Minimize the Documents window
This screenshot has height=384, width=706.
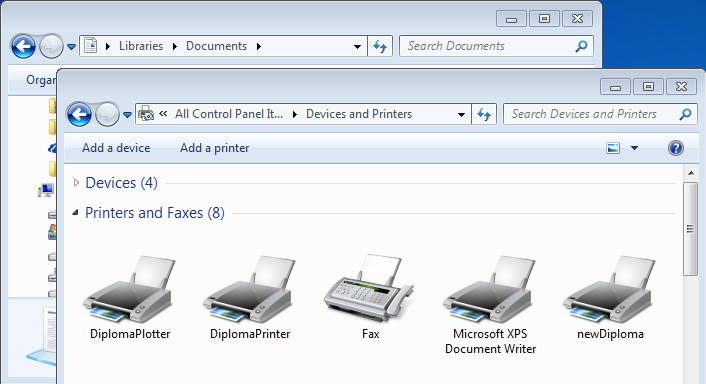point(511,18)
